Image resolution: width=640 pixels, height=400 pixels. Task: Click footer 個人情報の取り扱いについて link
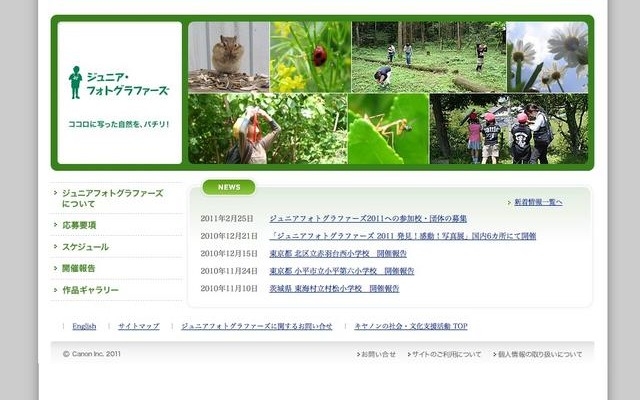(x=538, y=354)
